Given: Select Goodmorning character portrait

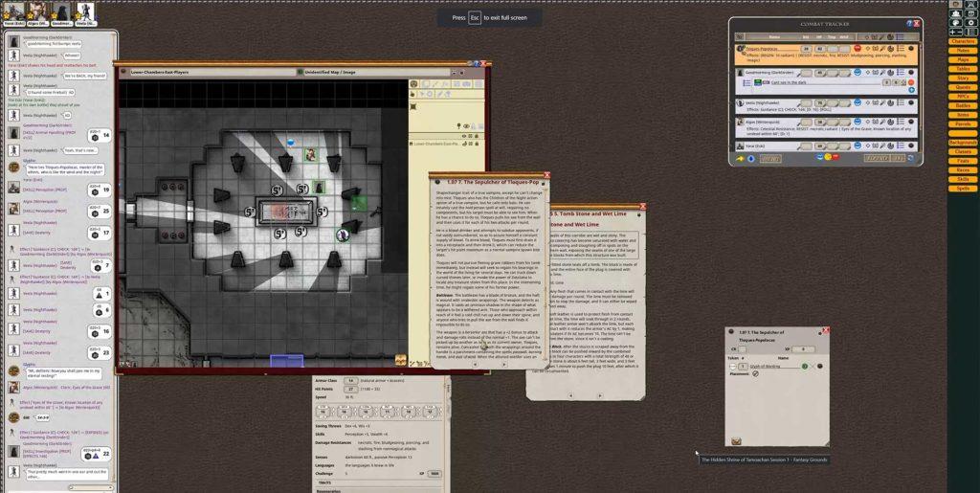Looking at the screenshot, I should [x=61, y=11].
